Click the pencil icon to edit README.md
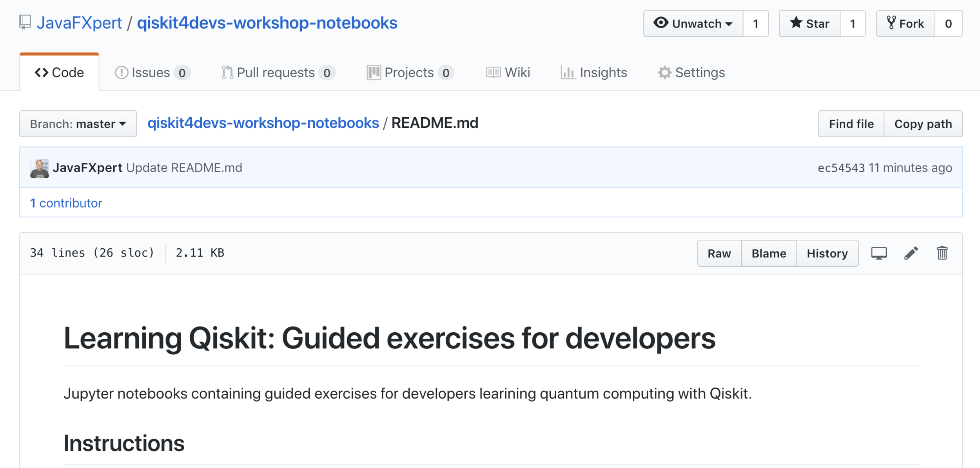The height and width of the screenshot is (468, 980). [911, 253]
